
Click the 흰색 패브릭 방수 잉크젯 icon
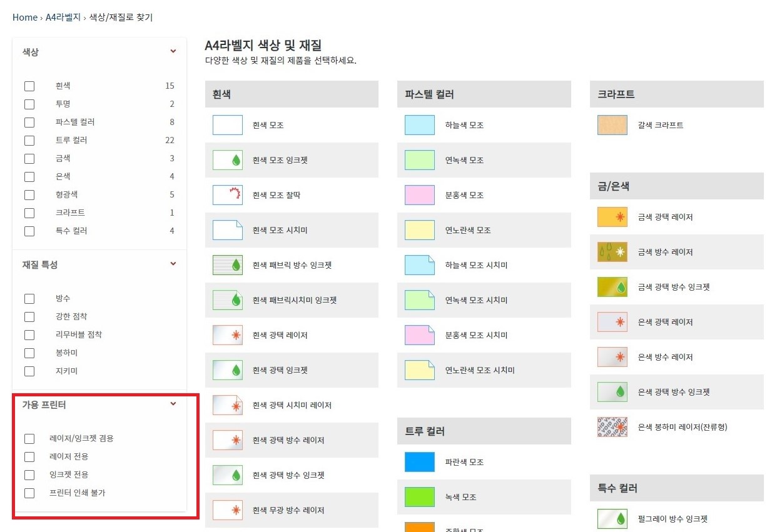pyautogui.click(x=228, y=265)
